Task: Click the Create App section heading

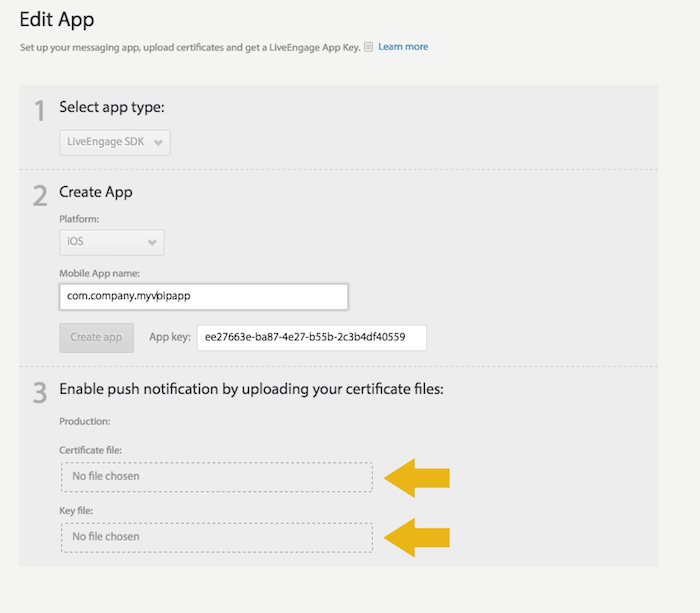Action: 96,192
